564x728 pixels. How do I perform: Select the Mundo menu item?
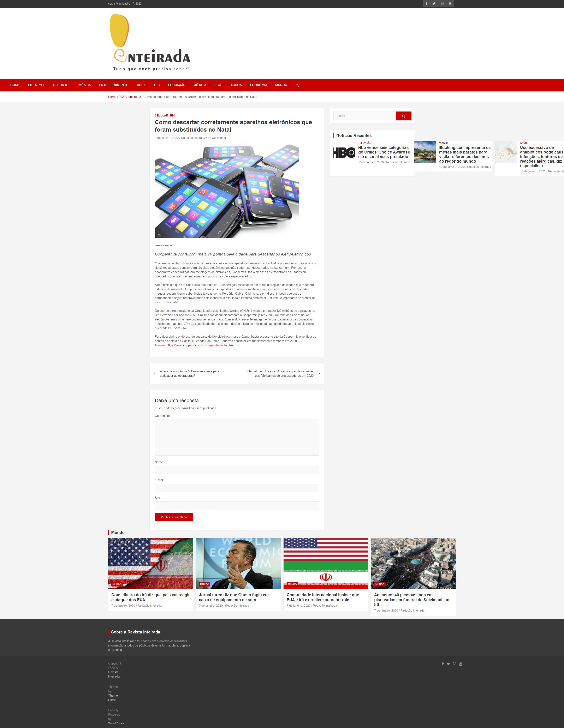click(x=281, y=85)
